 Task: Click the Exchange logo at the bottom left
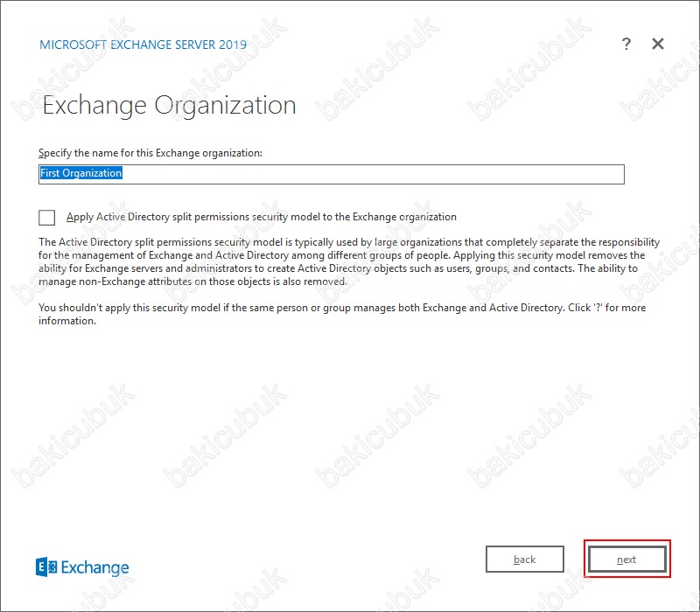82,567
